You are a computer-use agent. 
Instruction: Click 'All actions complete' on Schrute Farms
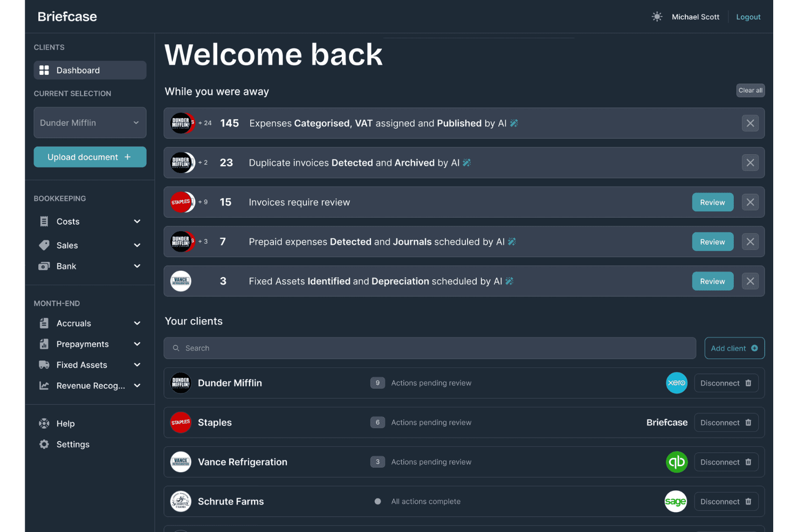coord(426,501)
